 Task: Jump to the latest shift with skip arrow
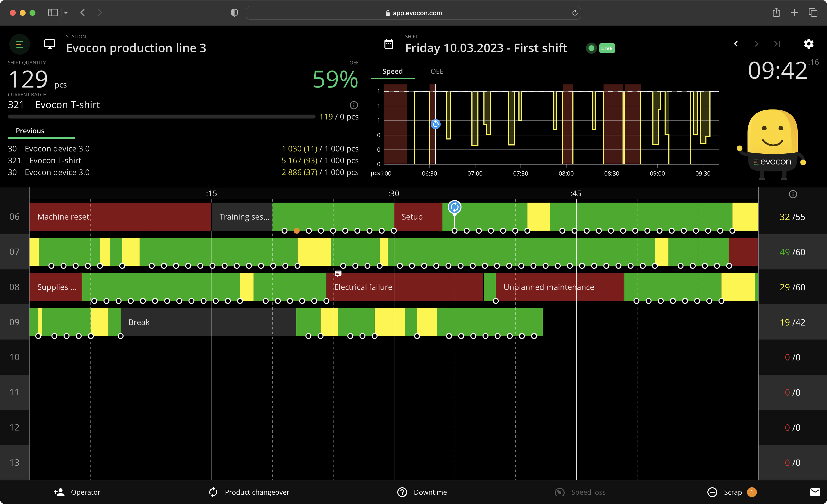click(777, 44)
